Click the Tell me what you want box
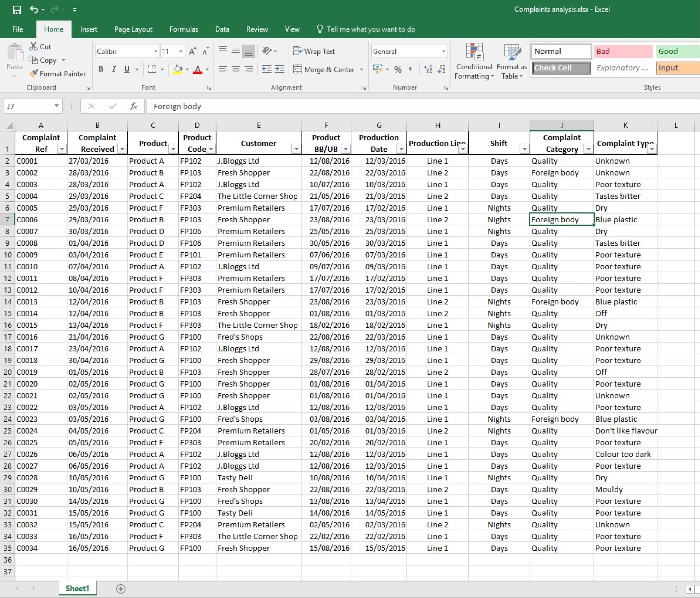 click(x=366, y=29)
